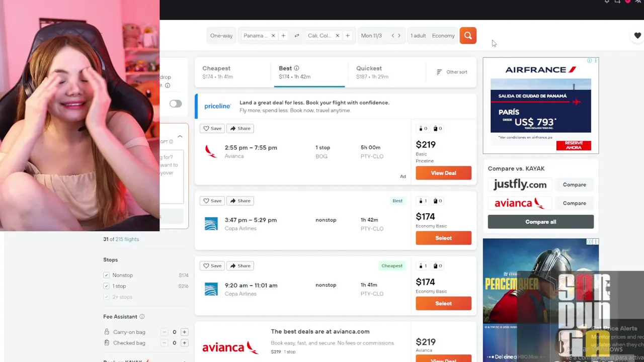Screen dimensions: 644x362
Task: Decrease Carry-on bag count
Action: click(x=164, y=332)
